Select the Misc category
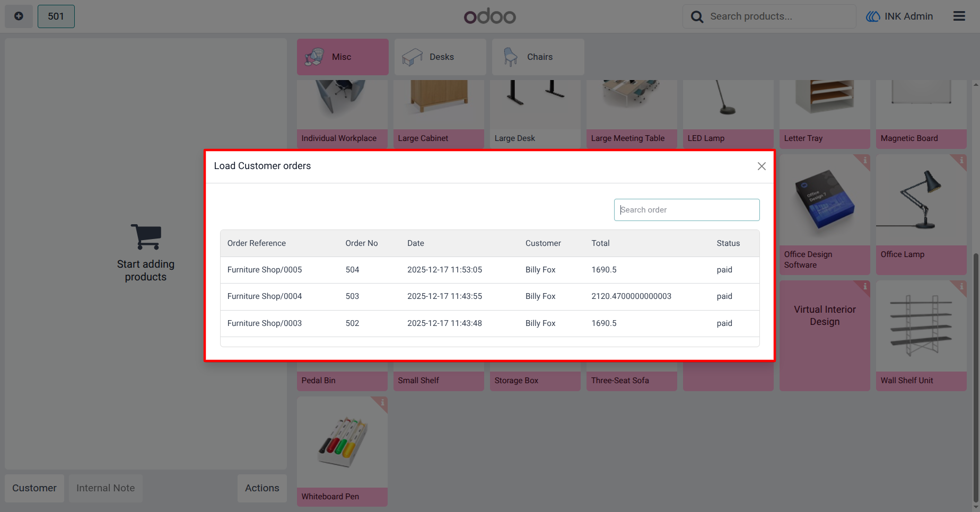The width and height of the screenshot is (980, 512). [343, 57]
